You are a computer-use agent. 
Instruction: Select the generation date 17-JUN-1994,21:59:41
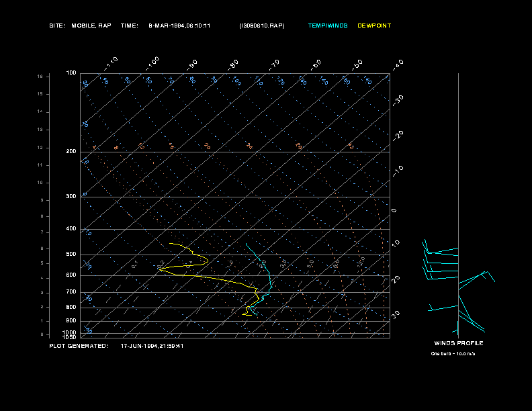click(x=152, y=346)
